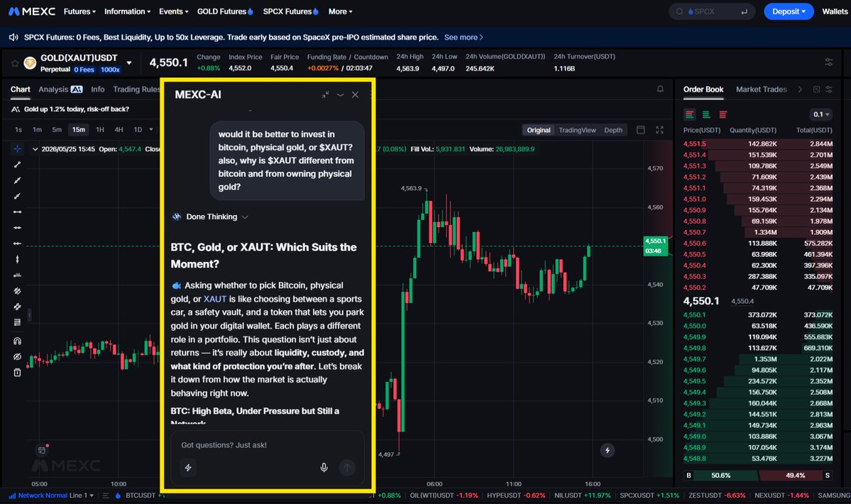The width and height of the screenshot is (851, 504).
Task: Switch chart type to Depth
Action: (x=613, y=130)
